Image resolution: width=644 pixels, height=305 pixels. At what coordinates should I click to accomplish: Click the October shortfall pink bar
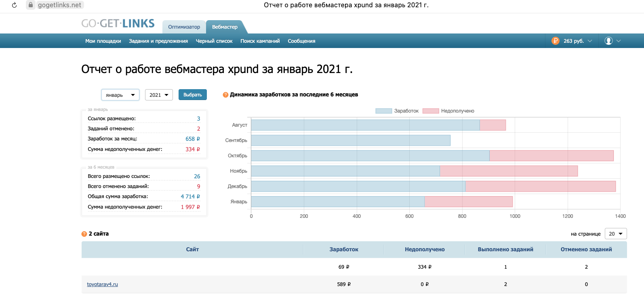551,156
